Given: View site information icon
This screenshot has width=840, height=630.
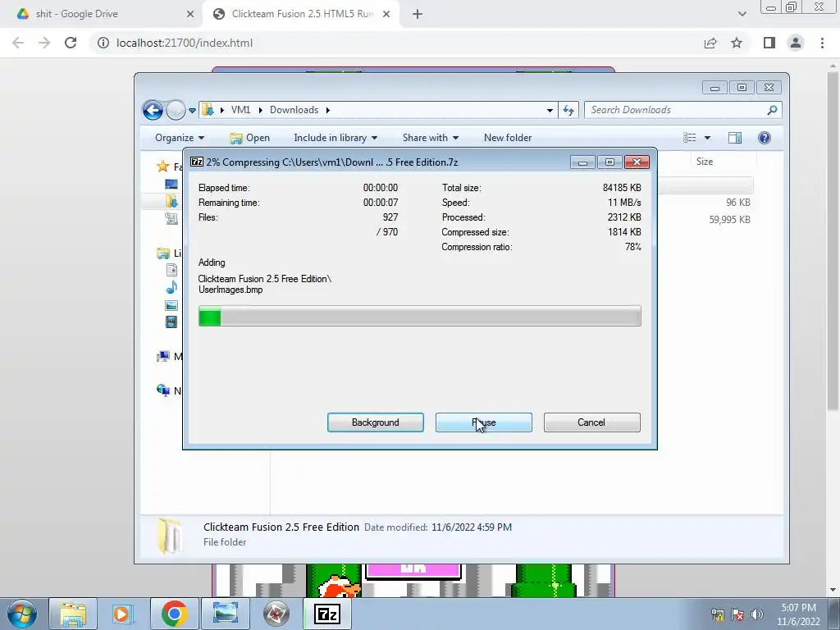Looking at the screenshot, I should [103, 43].
